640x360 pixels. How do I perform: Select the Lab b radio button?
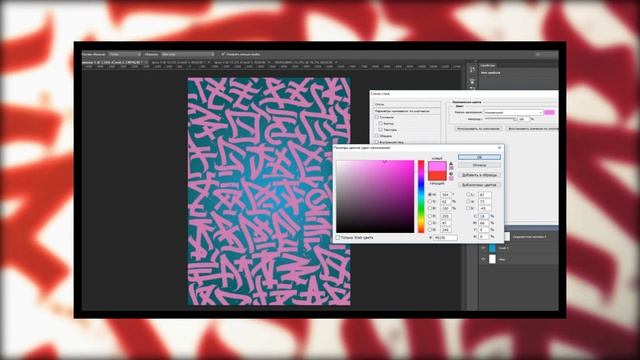468,208
